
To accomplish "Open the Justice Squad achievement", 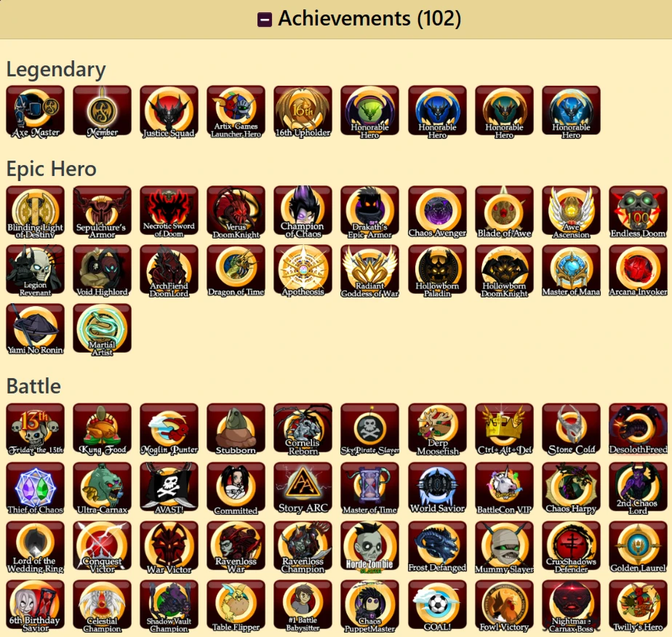I will point(169,112).
